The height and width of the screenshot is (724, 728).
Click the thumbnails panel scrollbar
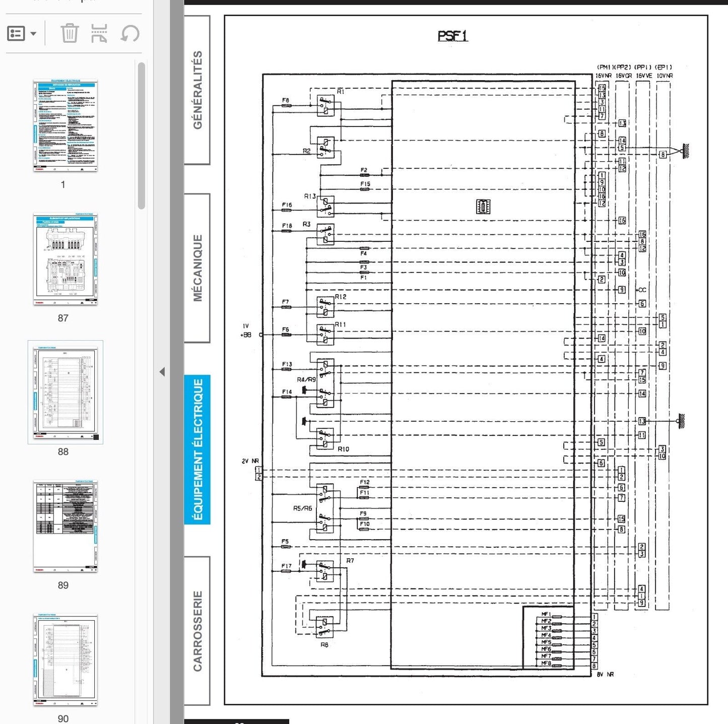click(142, 136)
